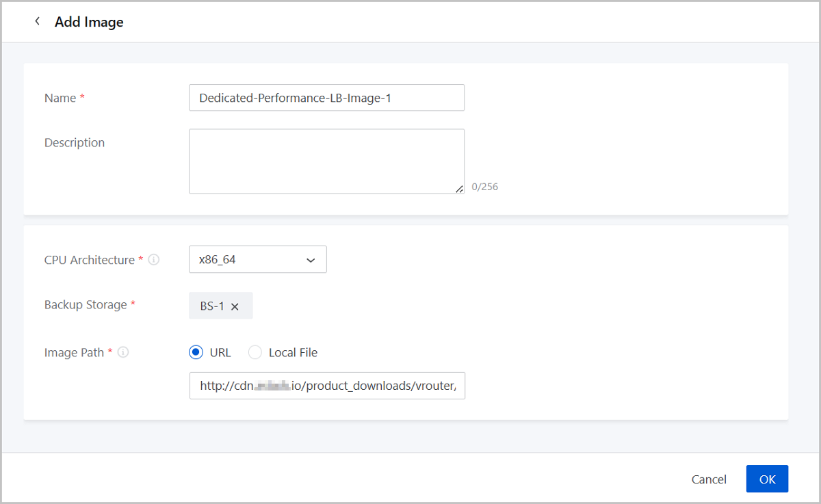Click the Image Path field label

click(74, 353)
